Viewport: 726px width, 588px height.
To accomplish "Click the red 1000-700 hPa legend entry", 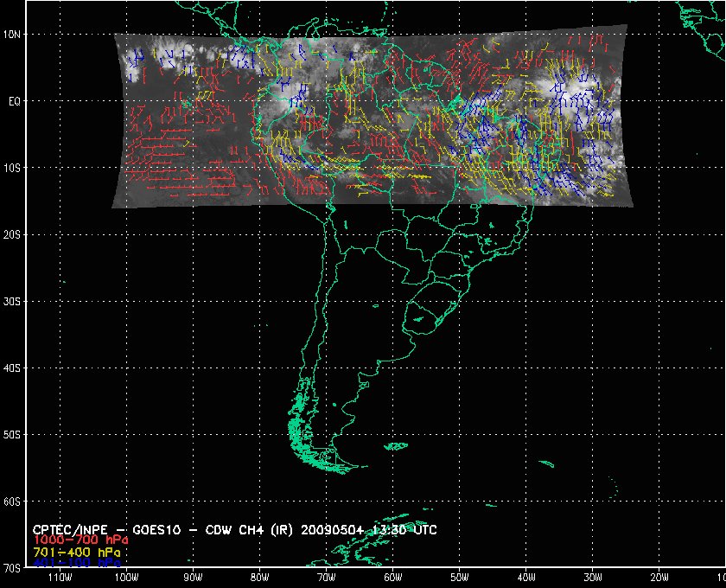I will point(80,540).
